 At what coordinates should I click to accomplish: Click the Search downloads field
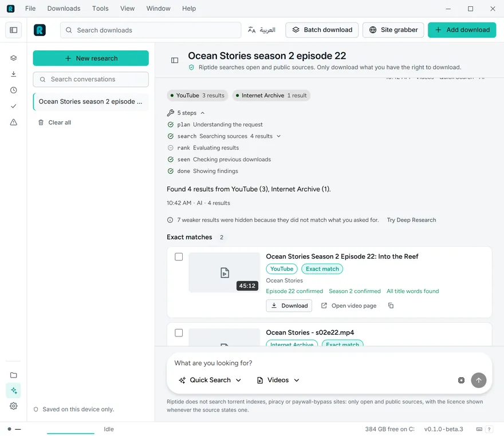coord(151,30)
